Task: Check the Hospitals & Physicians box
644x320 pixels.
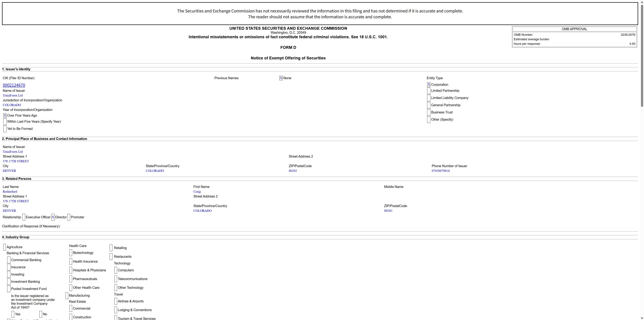Action: 71,270
